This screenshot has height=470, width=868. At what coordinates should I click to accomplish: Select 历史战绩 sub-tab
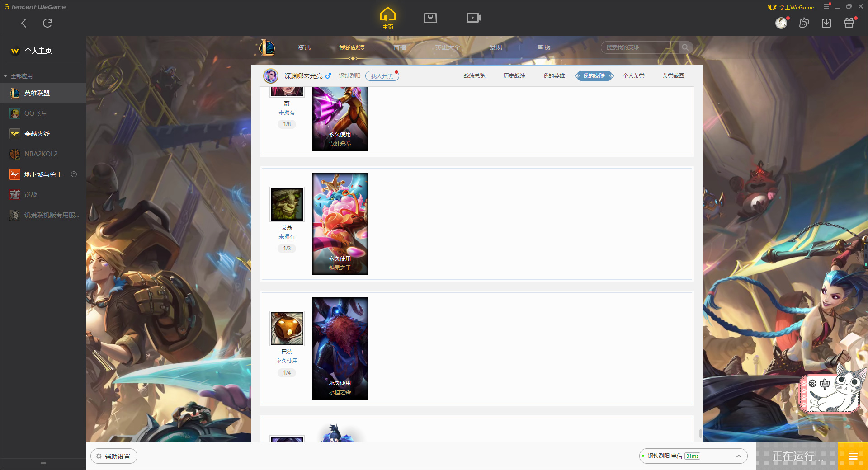514,76
